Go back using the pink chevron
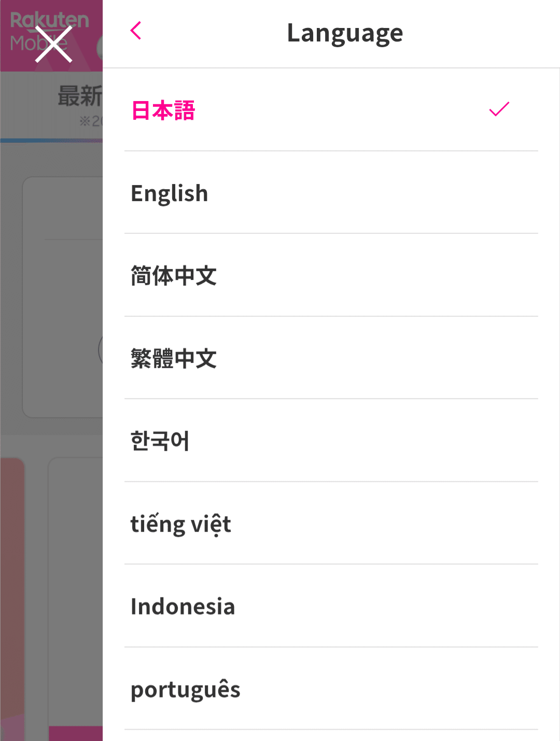This screenshot has height=741, width=560. pyautogui.click(x=136, y=31)
